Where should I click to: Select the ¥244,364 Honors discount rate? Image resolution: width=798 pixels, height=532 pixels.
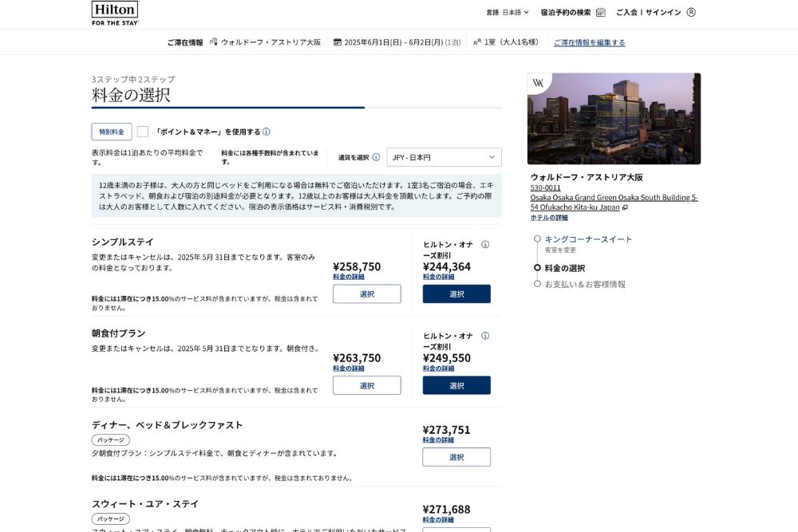[456, 294]
